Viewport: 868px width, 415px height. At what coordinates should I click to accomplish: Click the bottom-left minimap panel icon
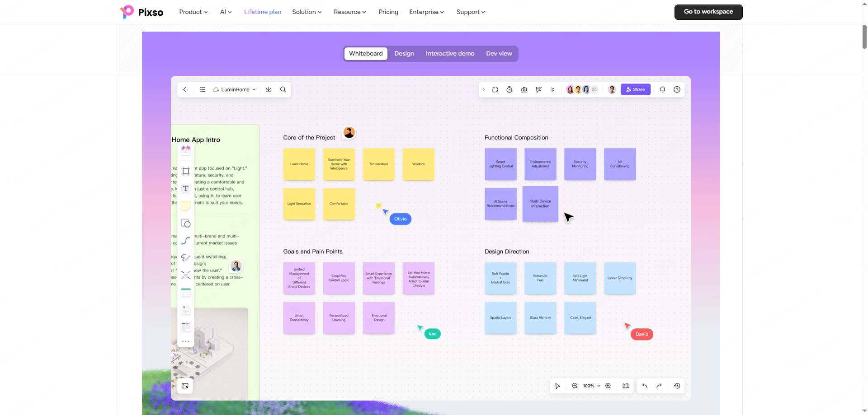[x=185, y=386]
